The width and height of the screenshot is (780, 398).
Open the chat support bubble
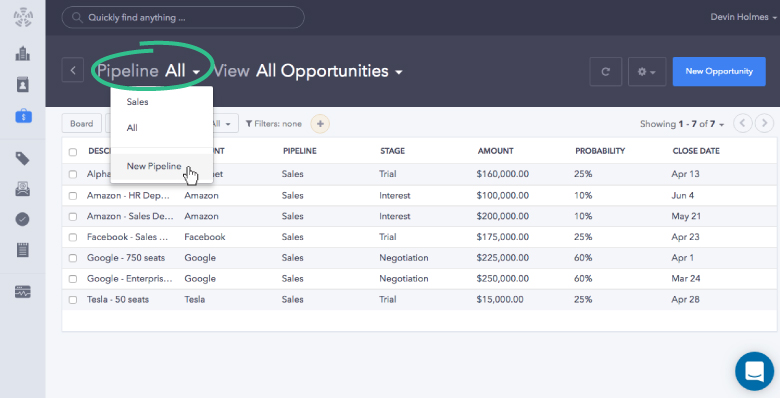[755, 371]
